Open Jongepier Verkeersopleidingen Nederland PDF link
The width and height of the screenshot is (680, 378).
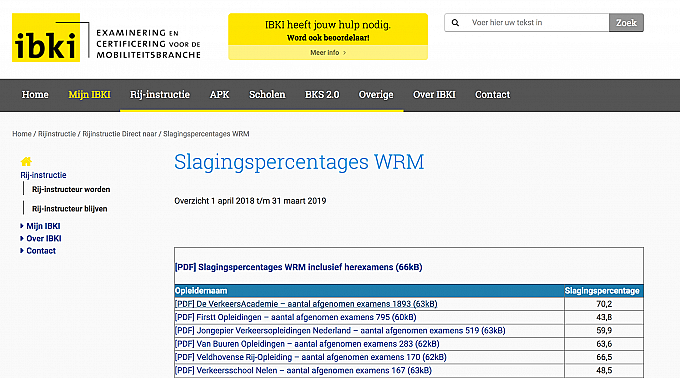pos(340,331)
